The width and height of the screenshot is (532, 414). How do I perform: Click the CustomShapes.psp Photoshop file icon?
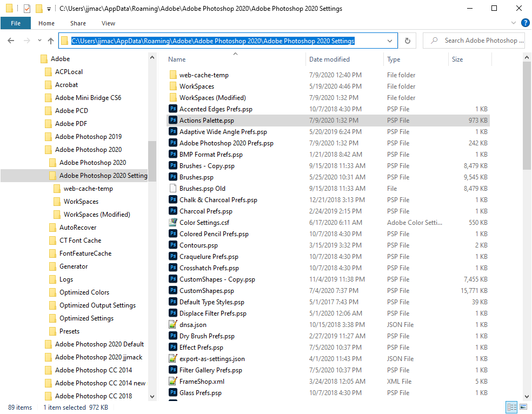pos(173,291)
